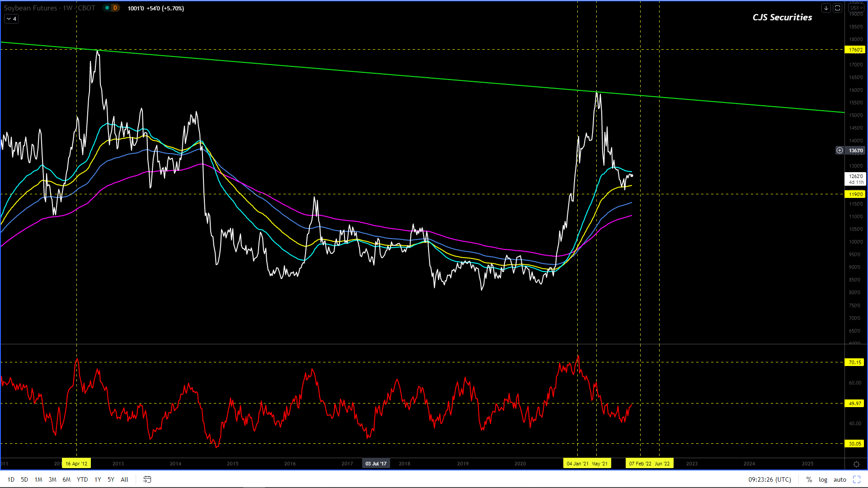
Task: Click the down arrow button near chart top
Action: pos(826,8)
